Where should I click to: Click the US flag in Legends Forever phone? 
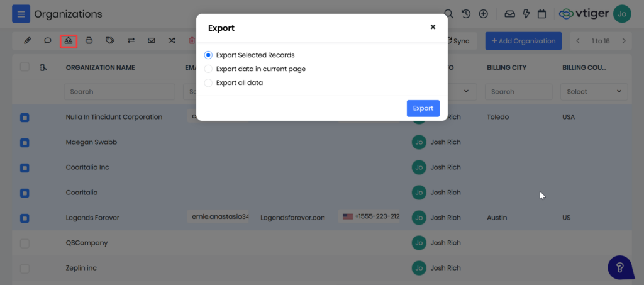(x=348, y=216)
